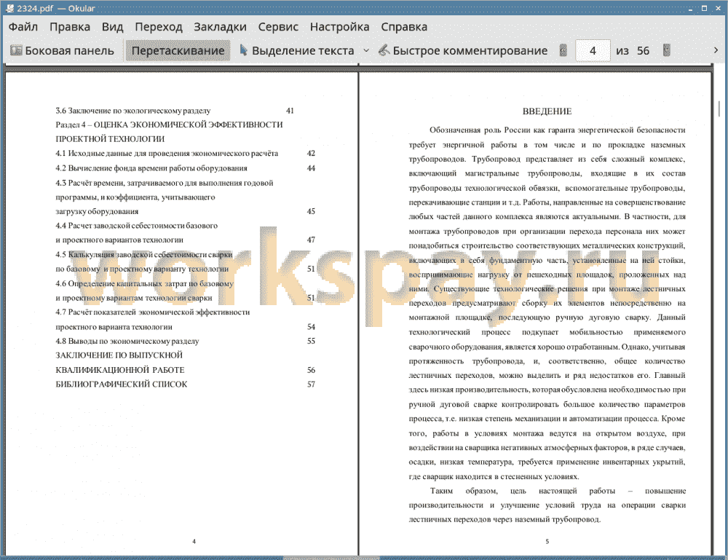Screen dimensions: 728x560
Task: Click page number 42 in contents
Action: coord(311,153)
